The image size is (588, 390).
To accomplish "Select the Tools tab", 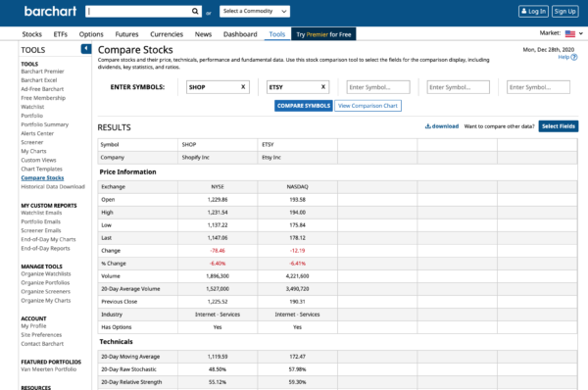I will (x=277, y=34).
